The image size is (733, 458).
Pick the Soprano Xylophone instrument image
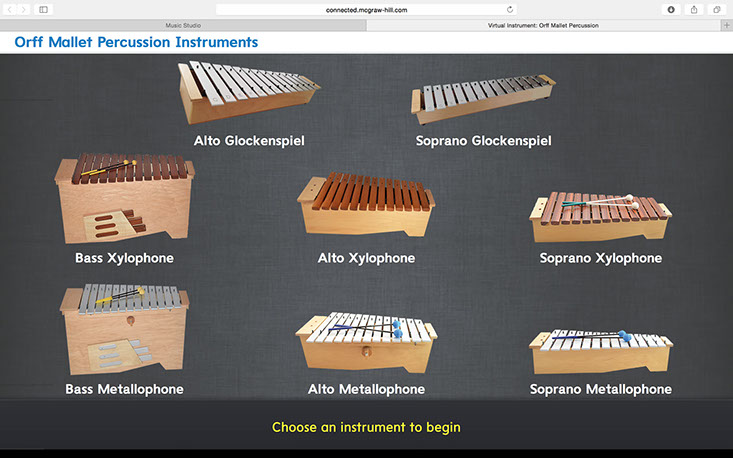click(601, 217)
